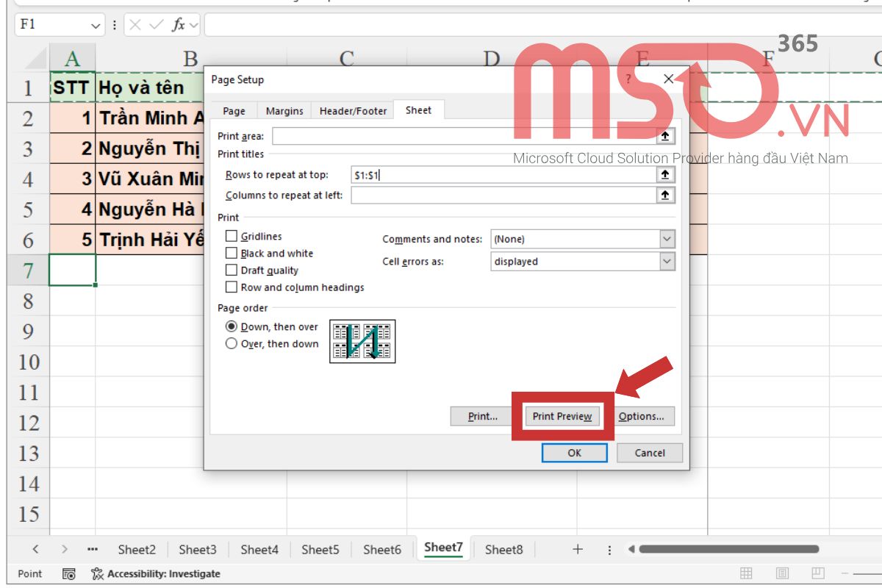Image resolution: width=882 pixels, height=588 pixels.
Task: Click the Print area input field
Action: coord(464,136)
